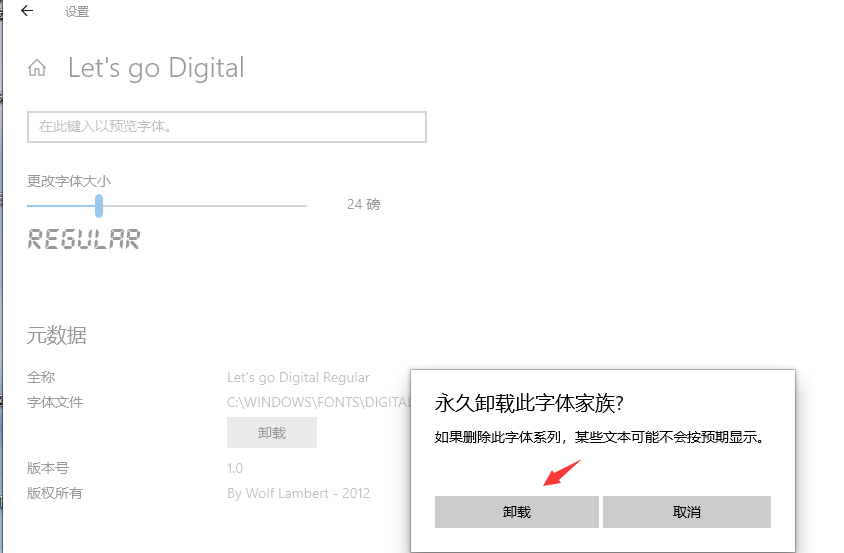Image resolution: width=844 pixels, height=553 pixels.
Task: Click the back arrow in Settings
Action: (x=27, y=11)
